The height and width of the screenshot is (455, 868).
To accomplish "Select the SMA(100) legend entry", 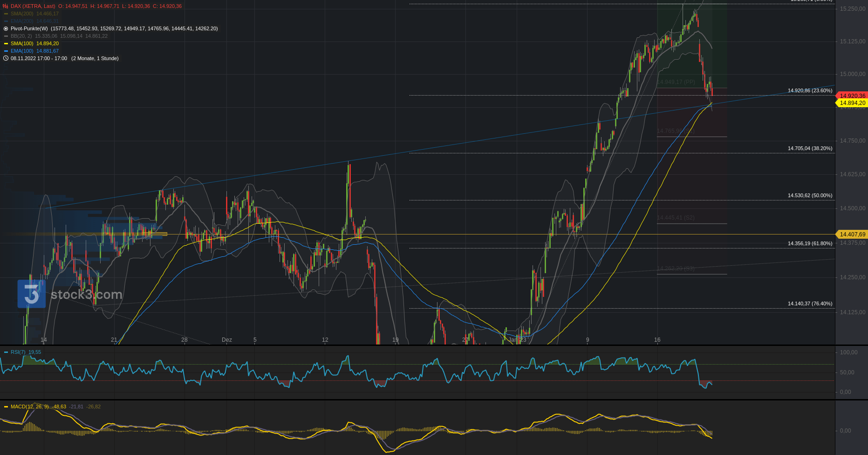I will [x=22, y=43].
